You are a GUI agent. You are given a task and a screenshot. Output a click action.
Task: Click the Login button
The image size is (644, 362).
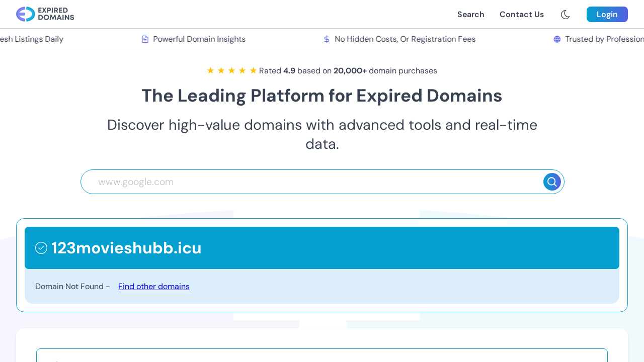click(x=607, y=15)
